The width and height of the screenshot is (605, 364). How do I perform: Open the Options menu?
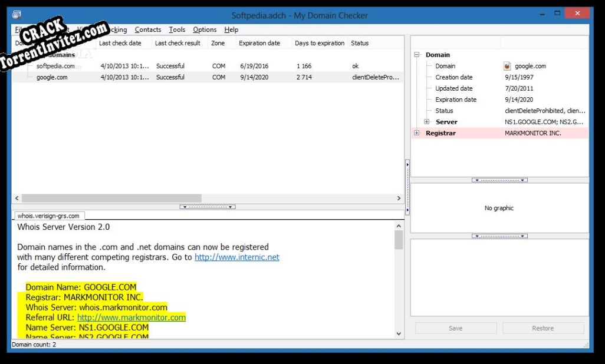pos(204,29)
